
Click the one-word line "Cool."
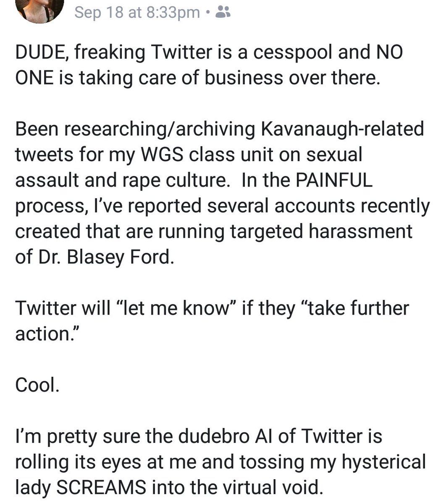[x=37, y=385]
